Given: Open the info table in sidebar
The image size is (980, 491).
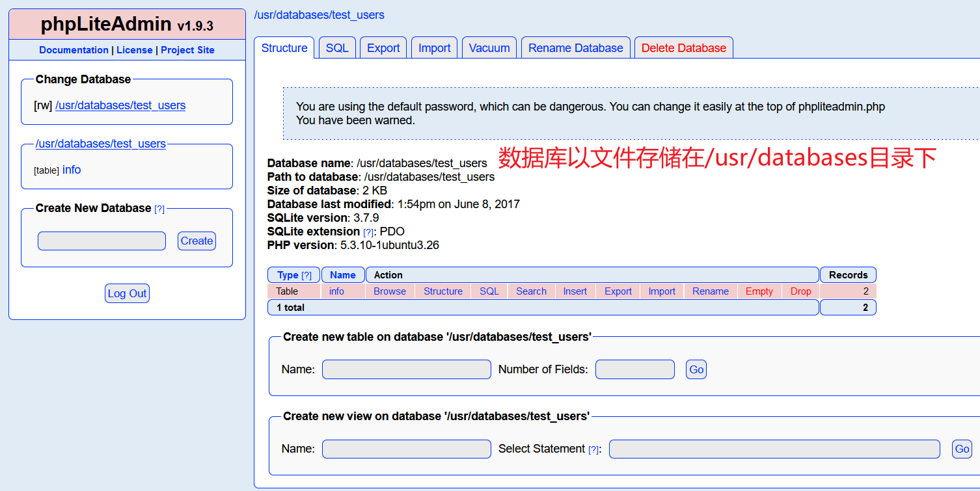Looking at the screenshot, I should (x=72, y=170).
